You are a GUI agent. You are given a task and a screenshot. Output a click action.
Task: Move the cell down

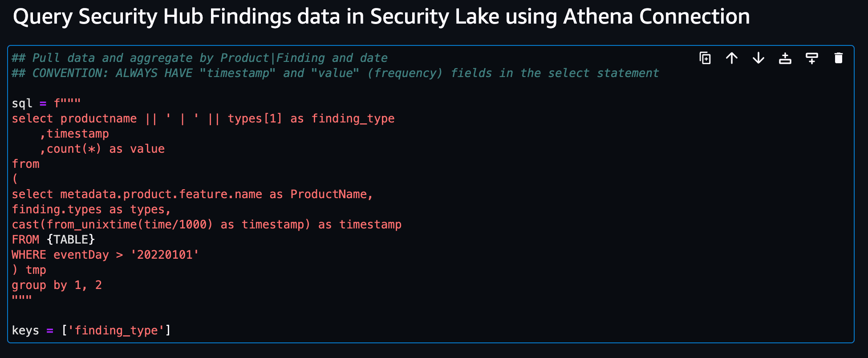758,58
